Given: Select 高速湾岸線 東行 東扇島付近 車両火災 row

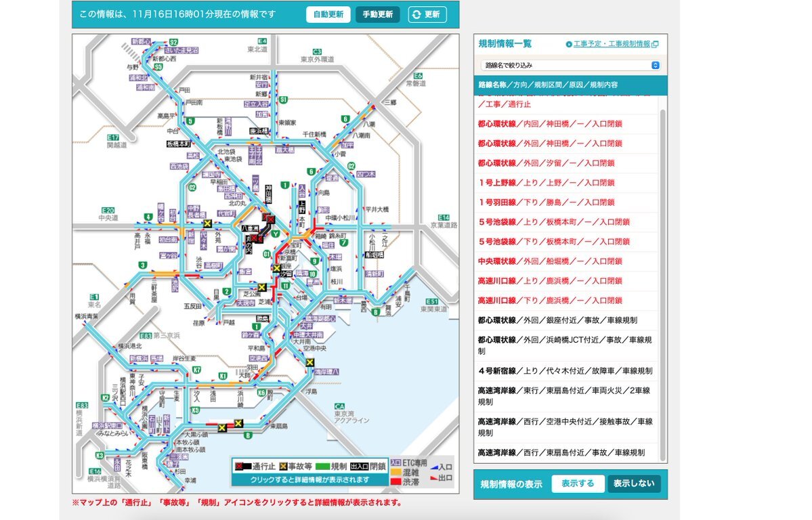Looking at the screenshot, I should tap(567, 396).
